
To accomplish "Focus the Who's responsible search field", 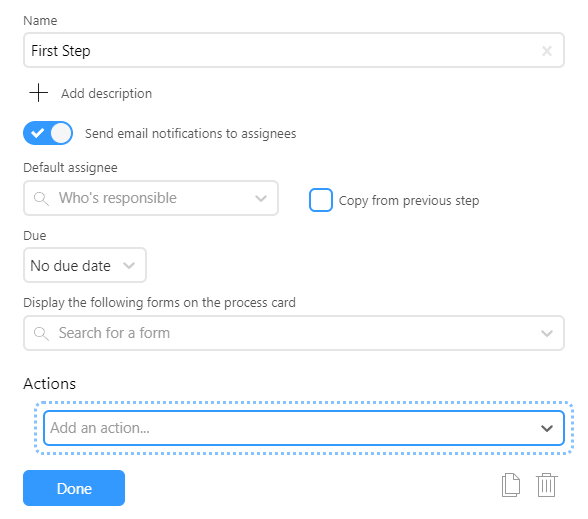I will tap(151, 198).
